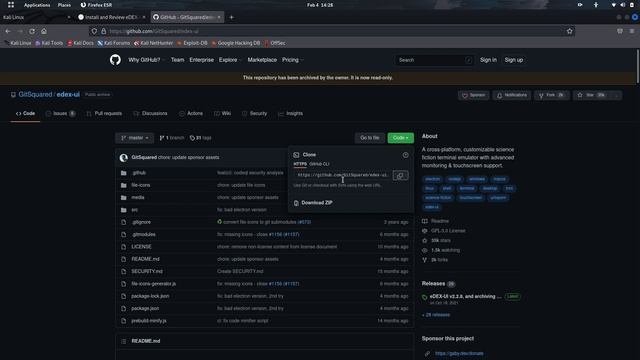Go back using the browser back arrow

8,31
